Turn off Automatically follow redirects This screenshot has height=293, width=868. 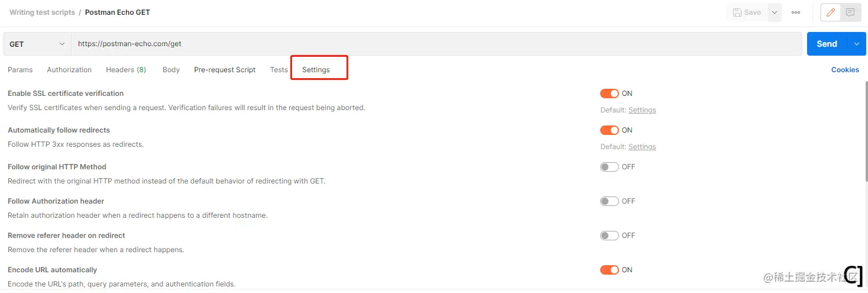click(609, 130)
